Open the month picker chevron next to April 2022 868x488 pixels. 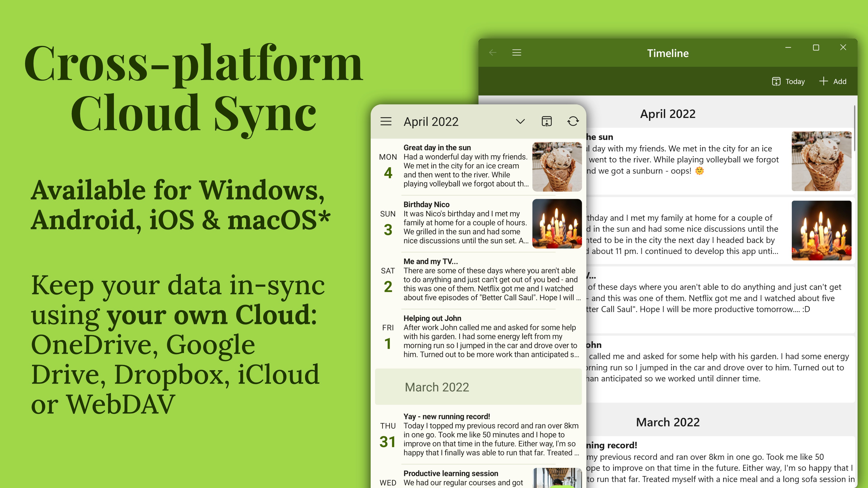click(520, 121)
